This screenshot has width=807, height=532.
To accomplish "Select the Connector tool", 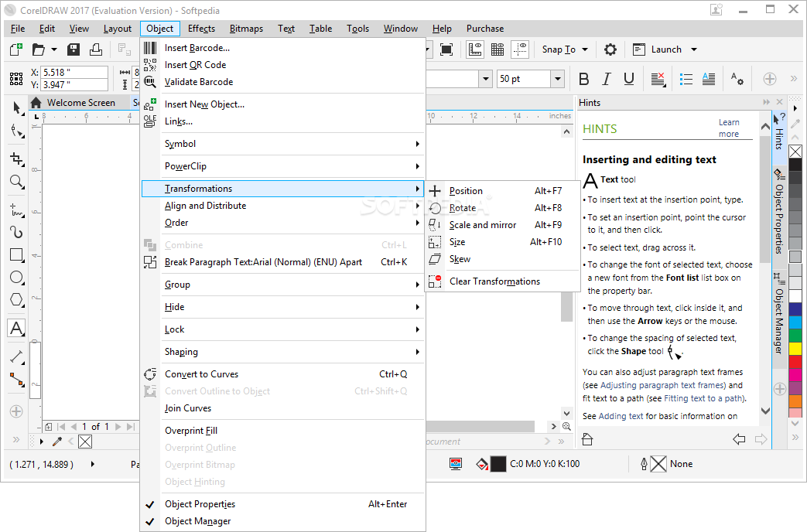I will [17, 380].
